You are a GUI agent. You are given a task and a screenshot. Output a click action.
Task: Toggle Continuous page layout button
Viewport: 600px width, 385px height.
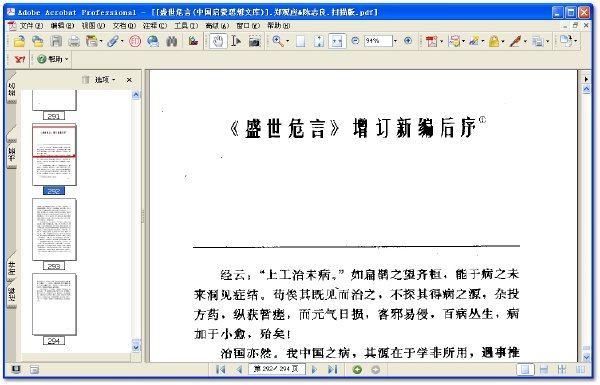(x=544, y=369)
